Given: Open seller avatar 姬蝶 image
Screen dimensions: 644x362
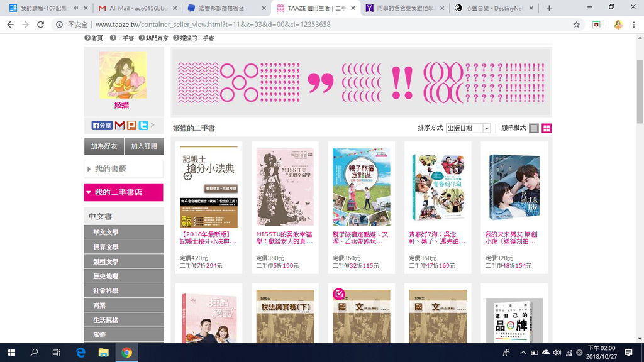Looking at the screenshot, I should 123,75.
